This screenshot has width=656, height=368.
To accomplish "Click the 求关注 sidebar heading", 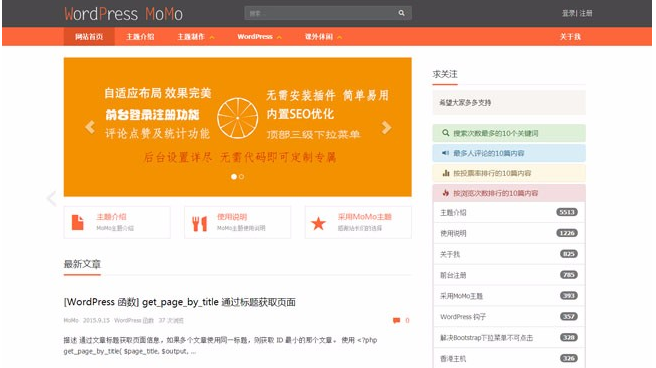I will click(445, 74).
